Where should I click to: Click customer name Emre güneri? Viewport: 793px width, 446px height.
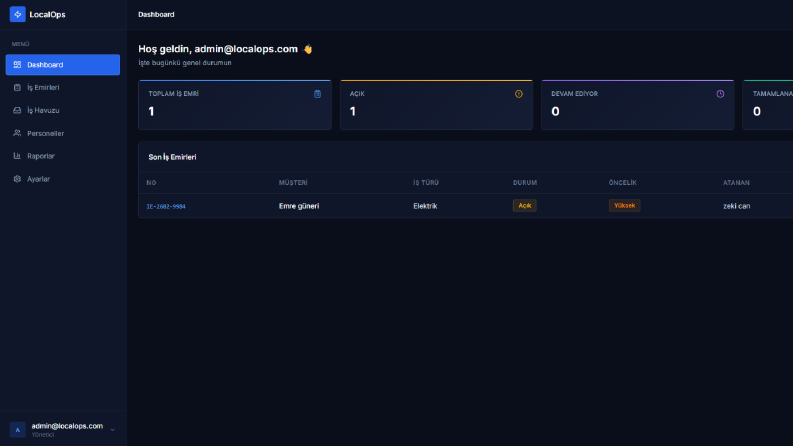[299, 206]
